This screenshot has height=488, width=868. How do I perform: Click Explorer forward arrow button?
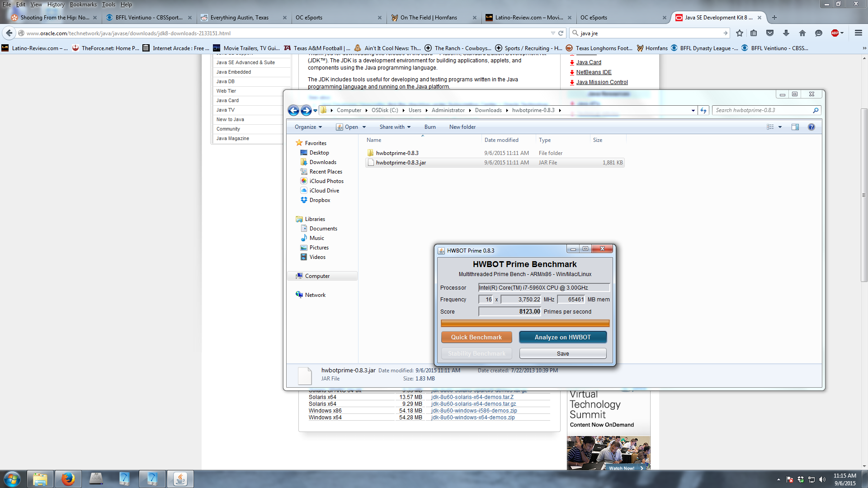(x=306, y=110)
